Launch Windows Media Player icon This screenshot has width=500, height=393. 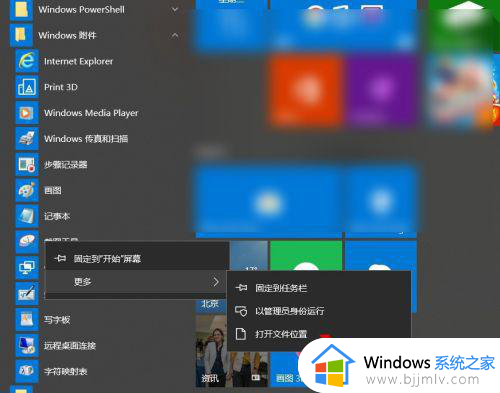[27, 113]
